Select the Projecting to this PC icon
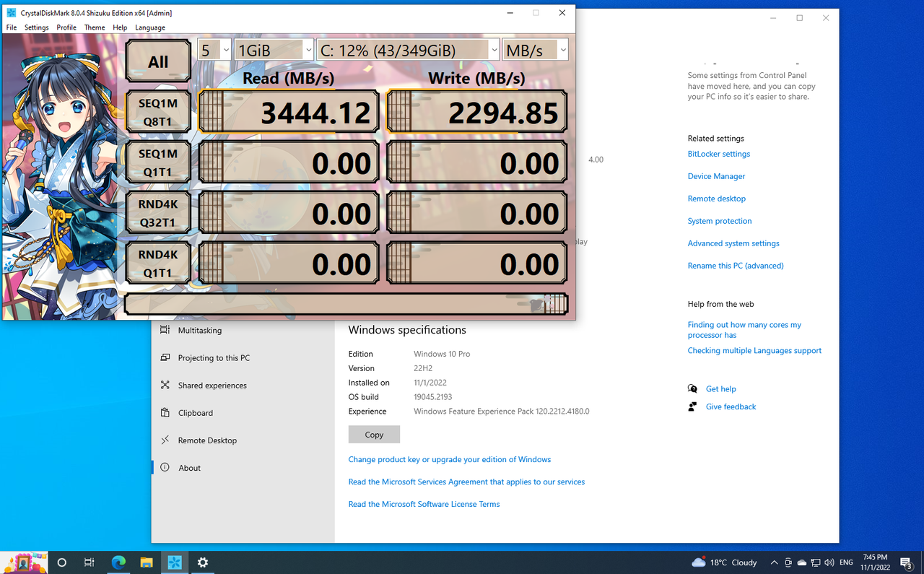Screen dimensions: 924x574 165,357
